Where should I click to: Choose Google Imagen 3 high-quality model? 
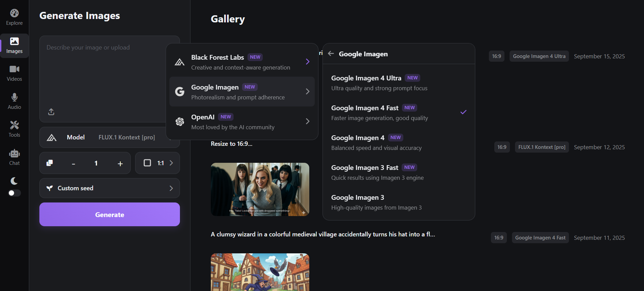click(x=399, y=202)
